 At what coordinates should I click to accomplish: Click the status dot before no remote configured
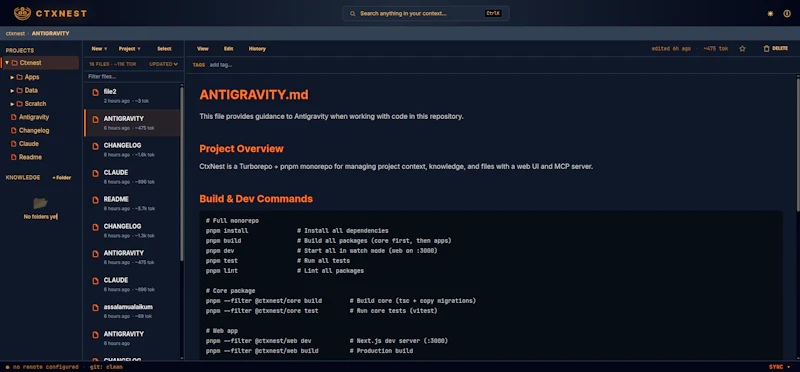(x=8, y=367)
